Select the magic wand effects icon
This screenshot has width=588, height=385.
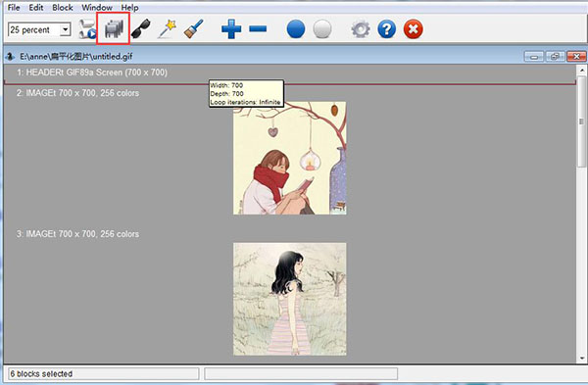click(168, 28)
